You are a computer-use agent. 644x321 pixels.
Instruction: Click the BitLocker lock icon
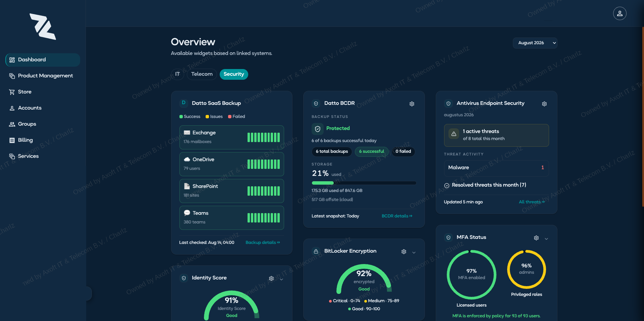coord(316,251)
